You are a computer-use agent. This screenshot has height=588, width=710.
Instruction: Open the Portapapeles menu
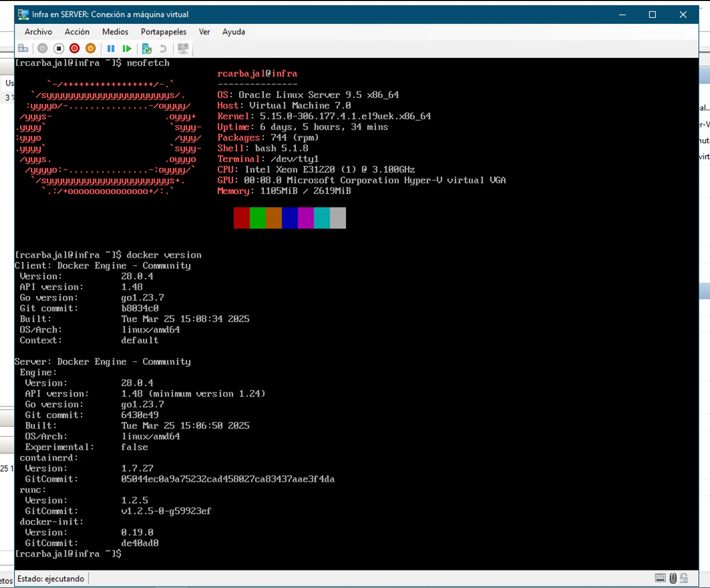pyautogui.click(x=163, y=32)
